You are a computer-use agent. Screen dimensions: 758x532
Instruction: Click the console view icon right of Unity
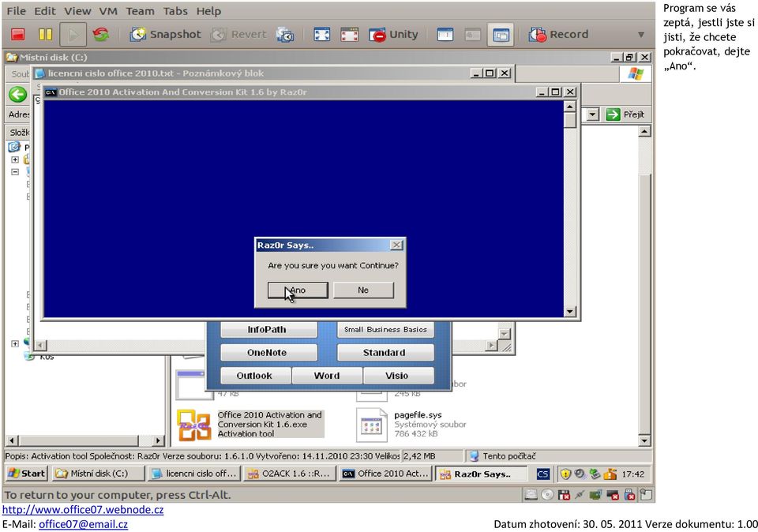click(x=445, y=34)
